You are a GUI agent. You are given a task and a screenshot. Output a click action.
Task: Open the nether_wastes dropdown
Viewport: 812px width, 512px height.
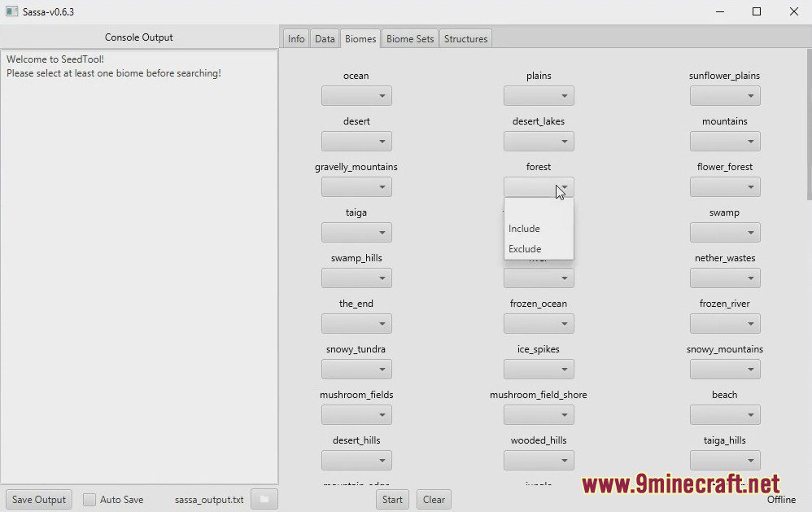725,278
